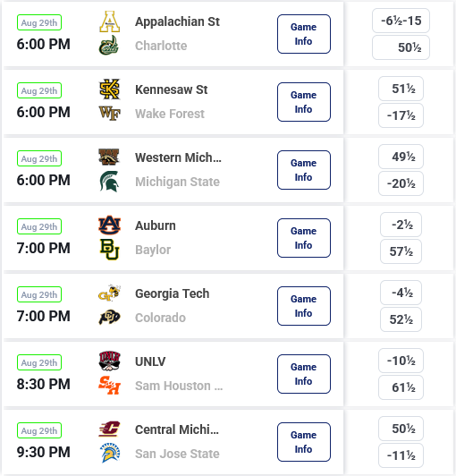Click the Aug 29th badge for Kennesaw St game
This screenshot has height=476, width=456.
(x=39, y=90)
